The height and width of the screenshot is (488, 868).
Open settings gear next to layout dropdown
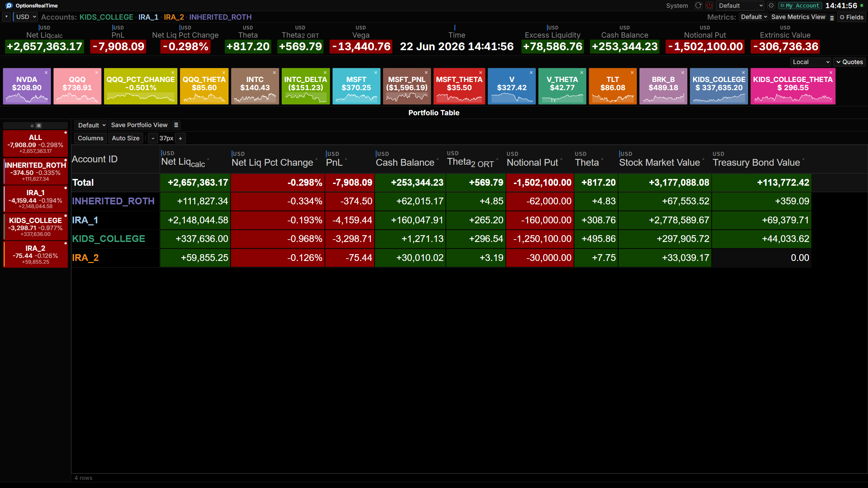(x=771, y=5)
